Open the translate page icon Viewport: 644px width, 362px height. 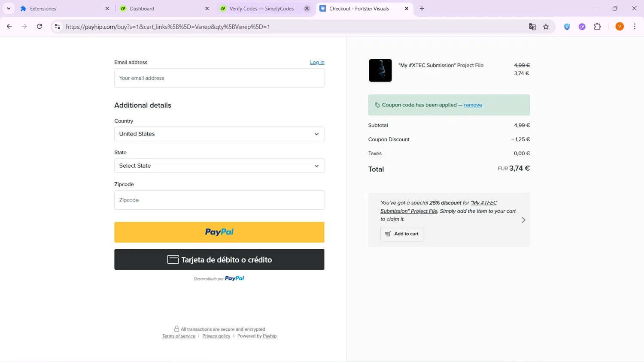tap(532, 27)
